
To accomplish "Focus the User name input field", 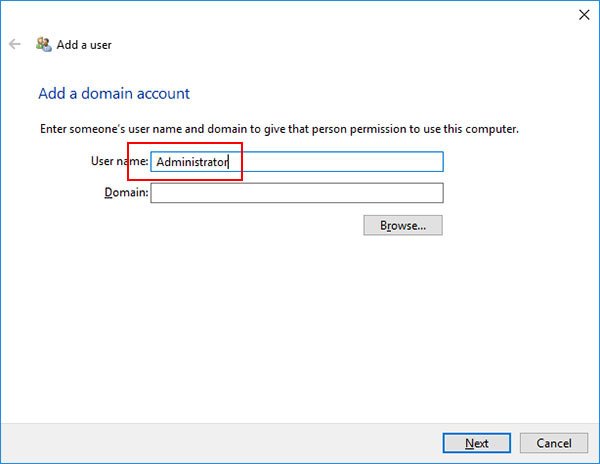I will tap(297, 161).
